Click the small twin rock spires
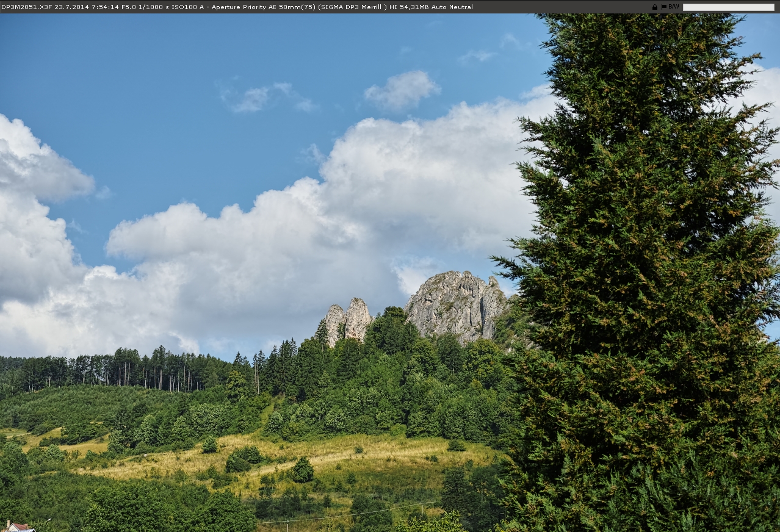Viewport: 780px width, 532px height. pos(348,320)
